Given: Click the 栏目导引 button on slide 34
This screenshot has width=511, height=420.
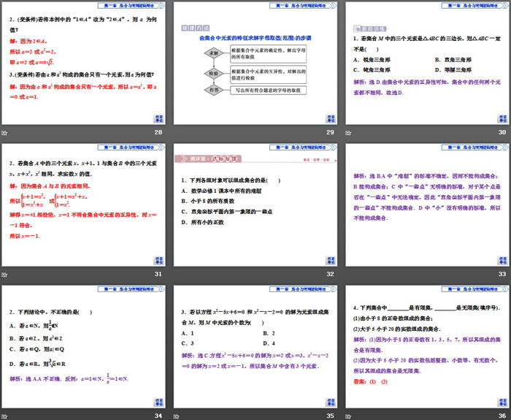Looking at the screenshot, I should click(158, 400).
